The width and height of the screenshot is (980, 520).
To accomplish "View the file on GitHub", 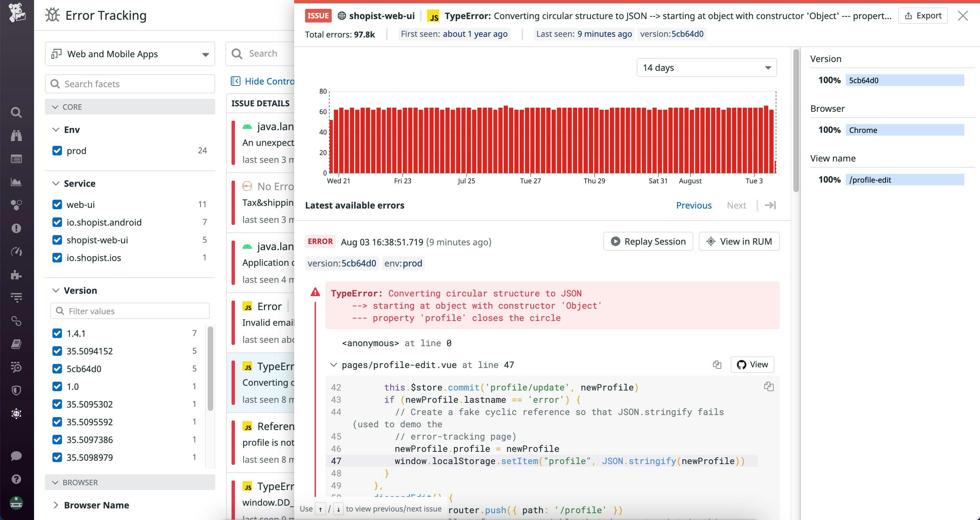I will 752,364.
